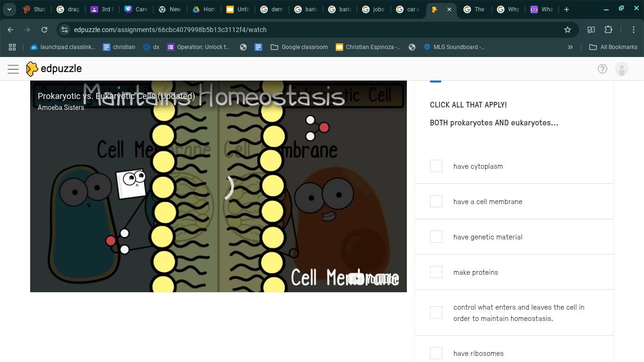Open launchpad.classlink bookmark
Viewport: 644px width, 362px height.
(x=62, y=47)
